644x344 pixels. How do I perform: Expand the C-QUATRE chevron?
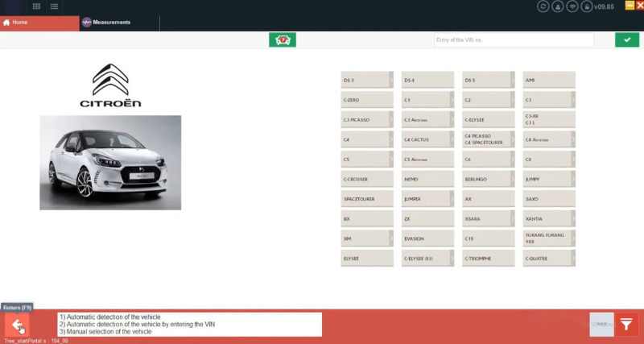click(573, 258)
